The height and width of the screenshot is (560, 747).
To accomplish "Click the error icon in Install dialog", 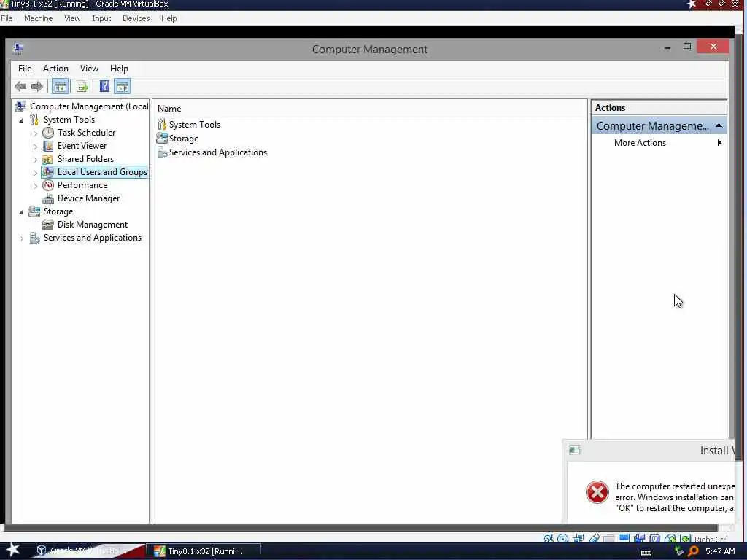I will (x=597, y=492).
